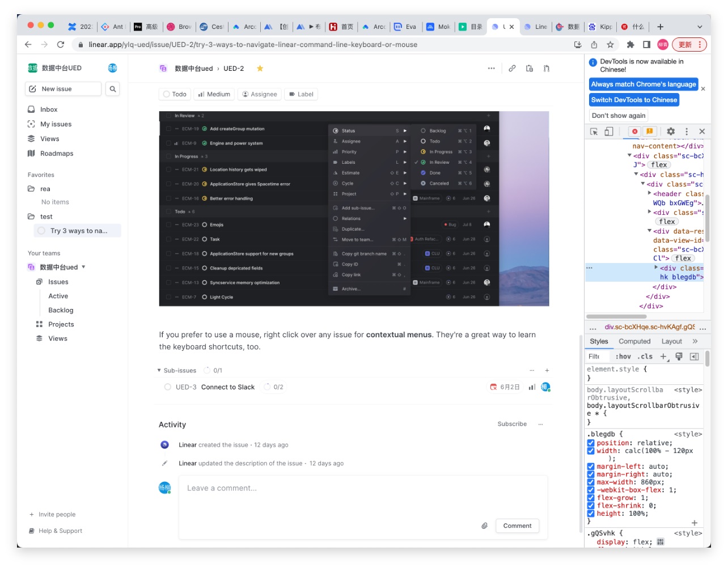Image resolution: width=728 pixels, height=568 pixels.
Task: Bookmark this page with the star icon
Action: click(x=610, y=44)
